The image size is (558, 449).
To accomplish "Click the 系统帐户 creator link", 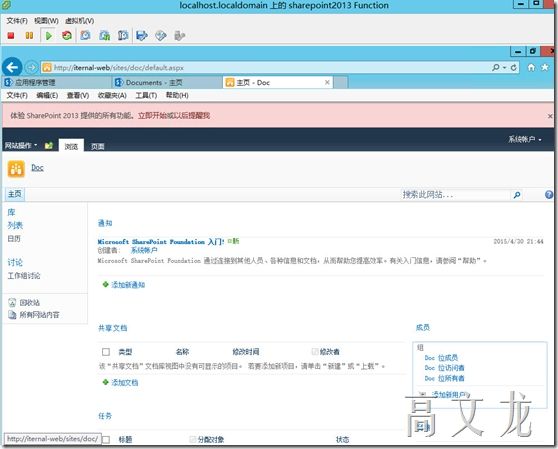I will click(x=144, y=250).
